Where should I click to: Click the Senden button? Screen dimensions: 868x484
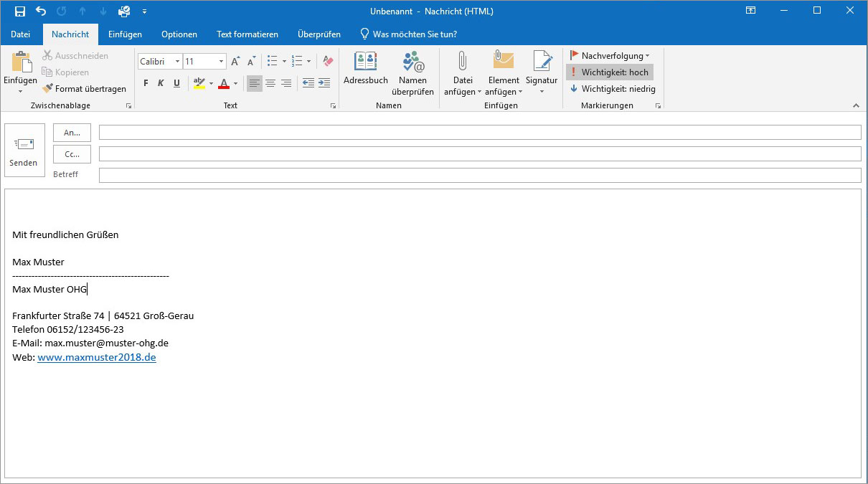pos(24,151)
